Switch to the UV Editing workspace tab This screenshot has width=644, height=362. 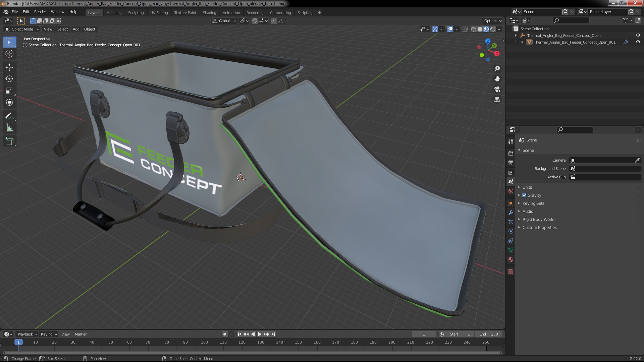point(159,13)
